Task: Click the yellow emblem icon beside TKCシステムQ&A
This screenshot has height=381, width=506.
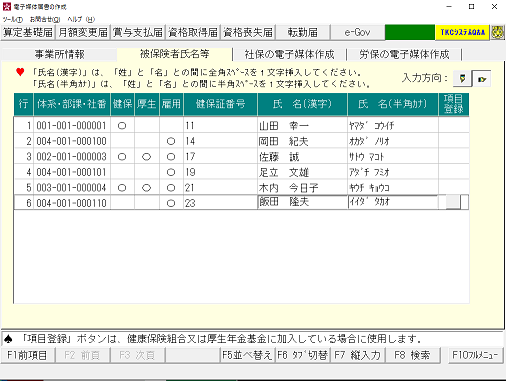Action: (498, 32)
